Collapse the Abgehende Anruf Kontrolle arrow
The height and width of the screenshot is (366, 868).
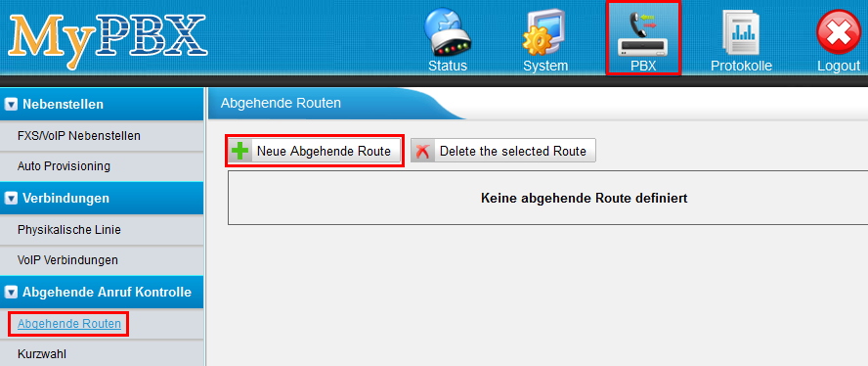tap(11, 293)
